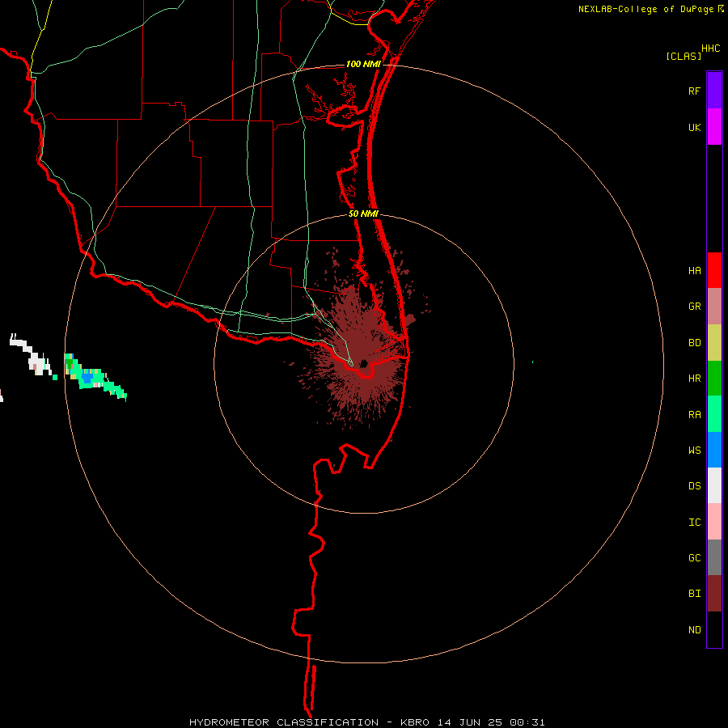Click the GC gray legend swatch
The image size is (728, 728).
coord(714,557)
